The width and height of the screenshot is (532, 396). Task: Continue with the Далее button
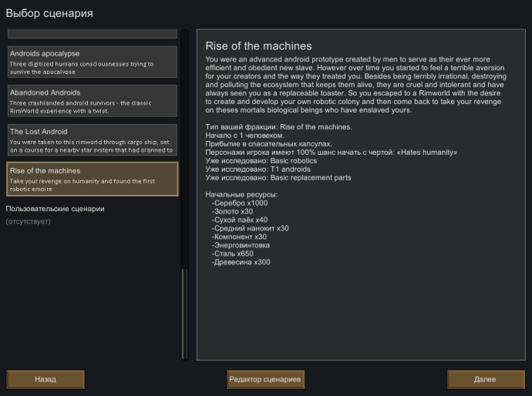click(x=485, y=379)
